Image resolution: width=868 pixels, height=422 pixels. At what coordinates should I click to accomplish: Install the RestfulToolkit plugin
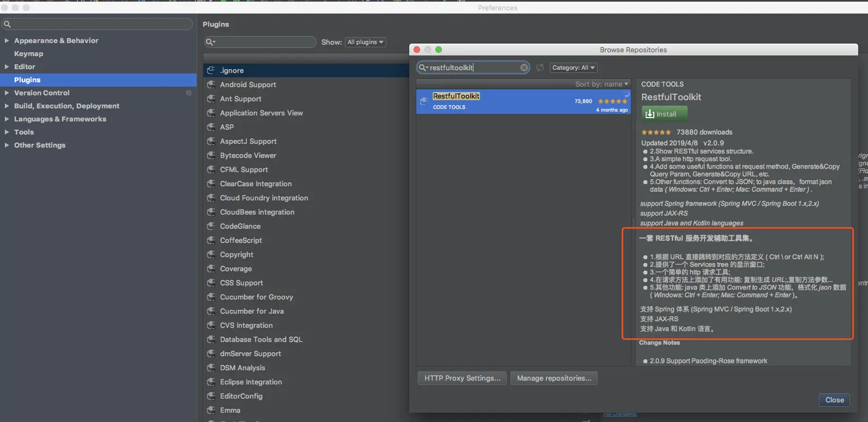[664, 114]
